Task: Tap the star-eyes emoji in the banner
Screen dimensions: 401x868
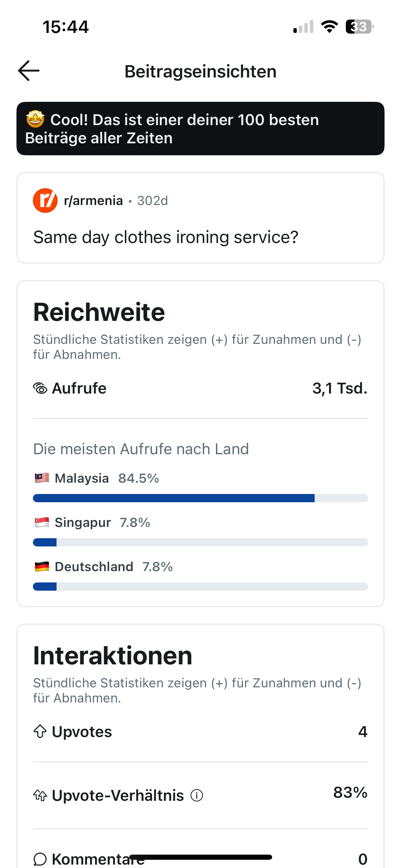Action: pos(35,119)
